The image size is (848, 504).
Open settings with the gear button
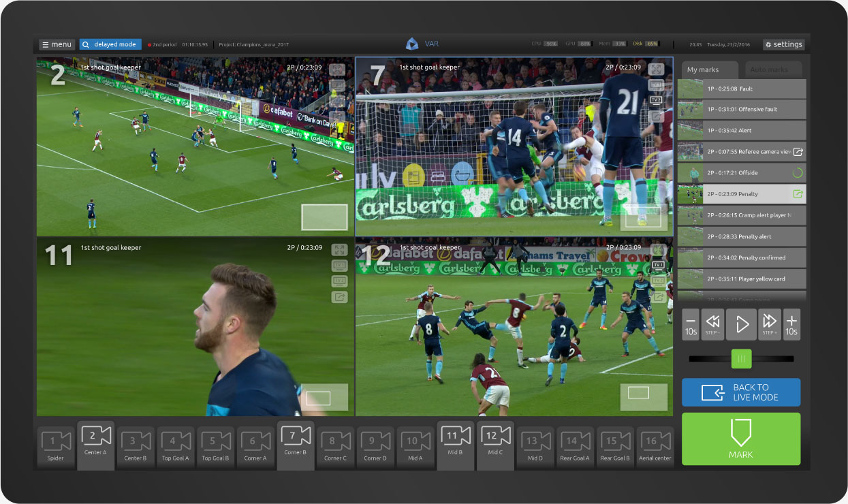783,44
